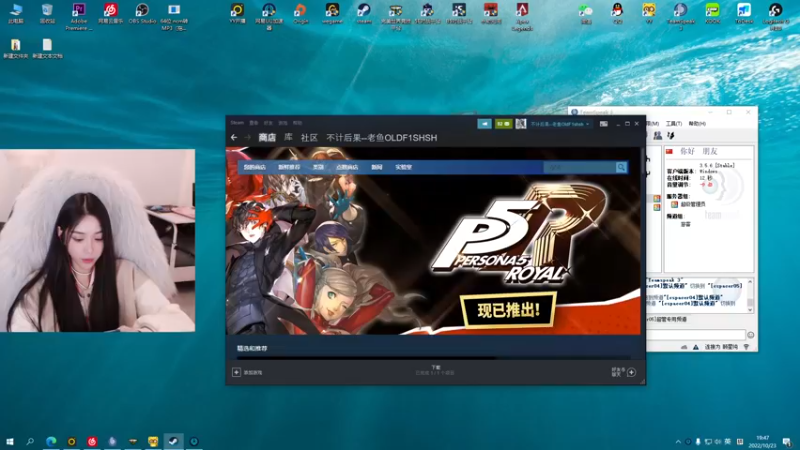Click the Steam taskbar icon

click(173, 441)
